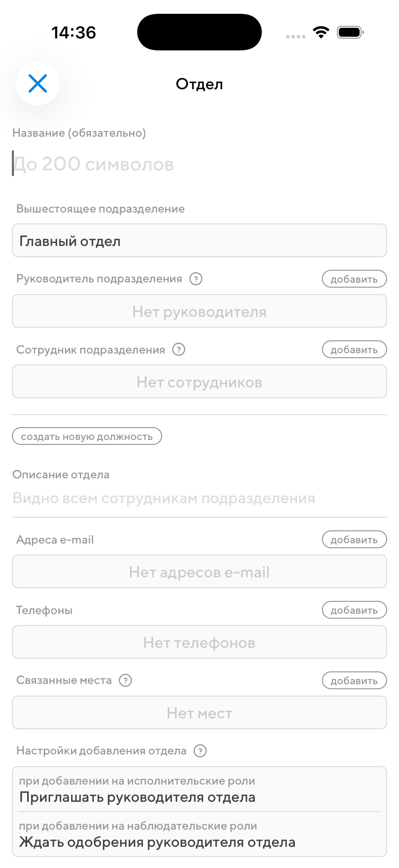Close the Отдел form with X icon
This screenshot has width=399, height=868.
37,83
